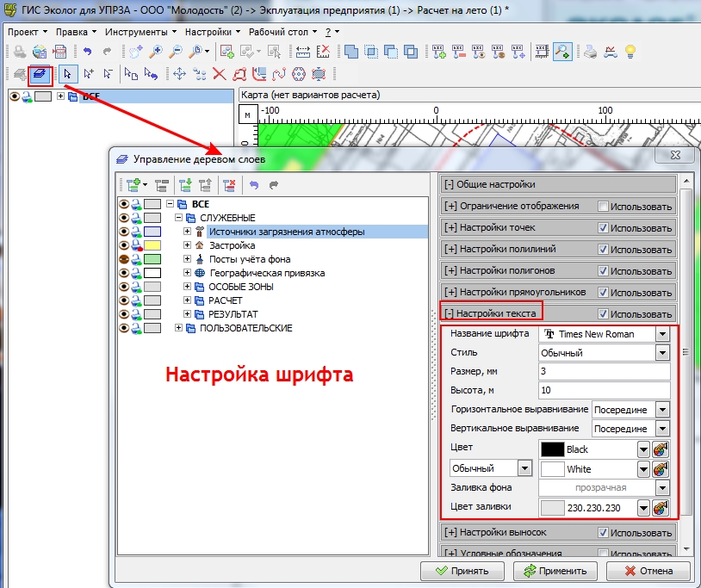
Task: Open the Настройки menu
Action: tap(208, 31)
